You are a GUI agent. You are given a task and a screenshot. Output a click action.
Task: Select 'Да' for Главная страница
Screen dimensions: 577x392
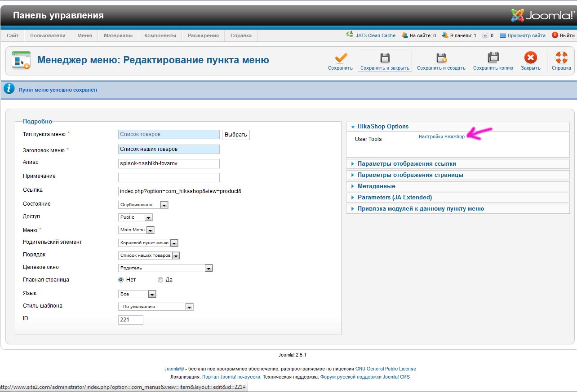click(160, 280)
